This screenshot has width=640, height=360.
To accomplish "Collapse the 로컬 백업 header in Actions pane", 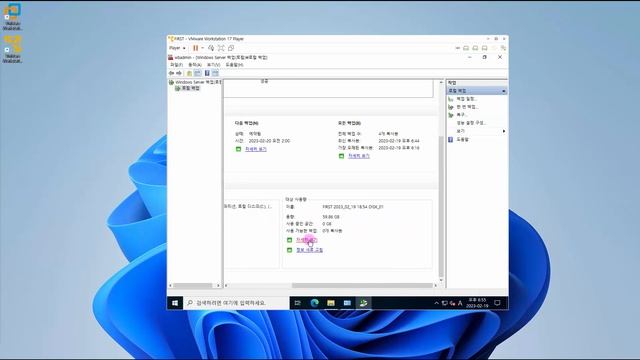I will point(504,91).
